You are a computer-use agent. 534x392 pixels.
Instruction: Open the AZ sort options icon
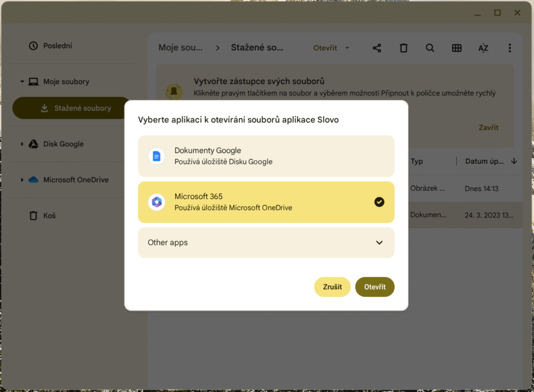click(483, 48)
